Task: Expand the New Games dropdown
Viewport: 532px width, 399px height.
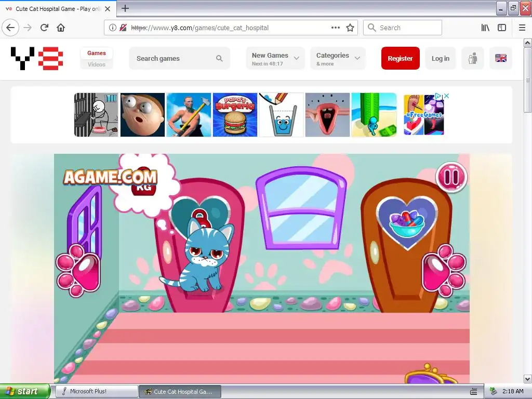Action: 275,58
